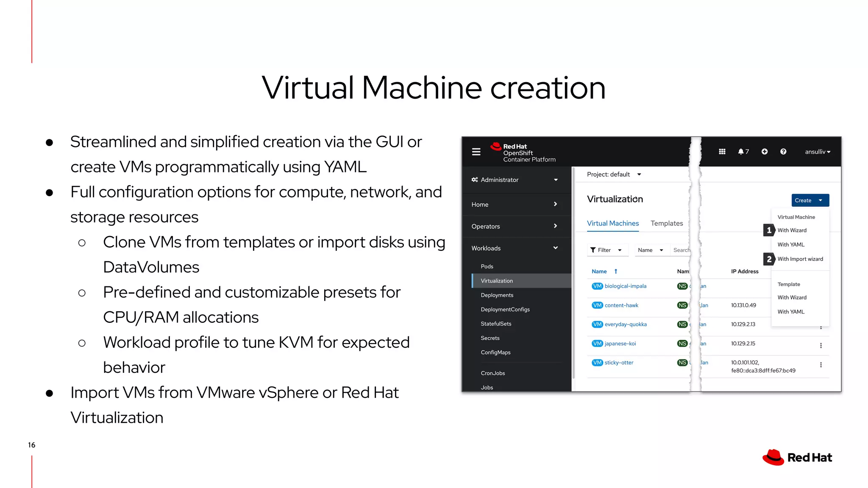
Task: Open Pods in the sidebar
Action: [487, 266]
